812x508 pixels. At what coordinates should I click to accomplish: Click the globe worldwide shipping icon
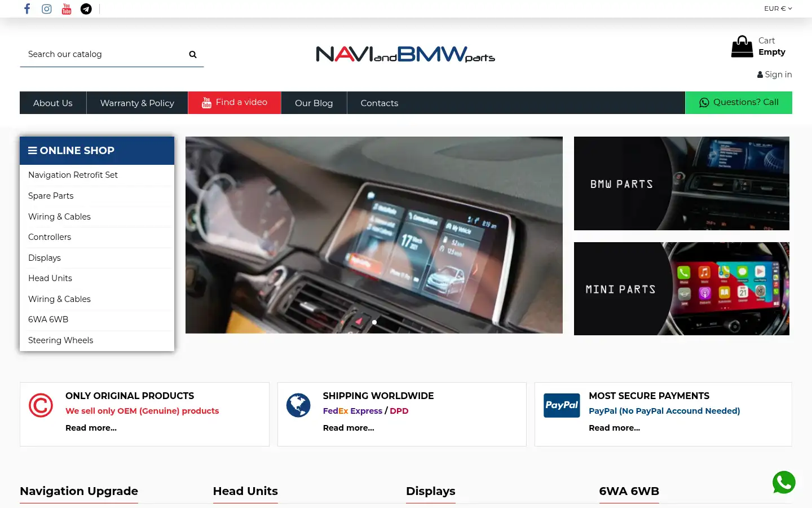298,405
